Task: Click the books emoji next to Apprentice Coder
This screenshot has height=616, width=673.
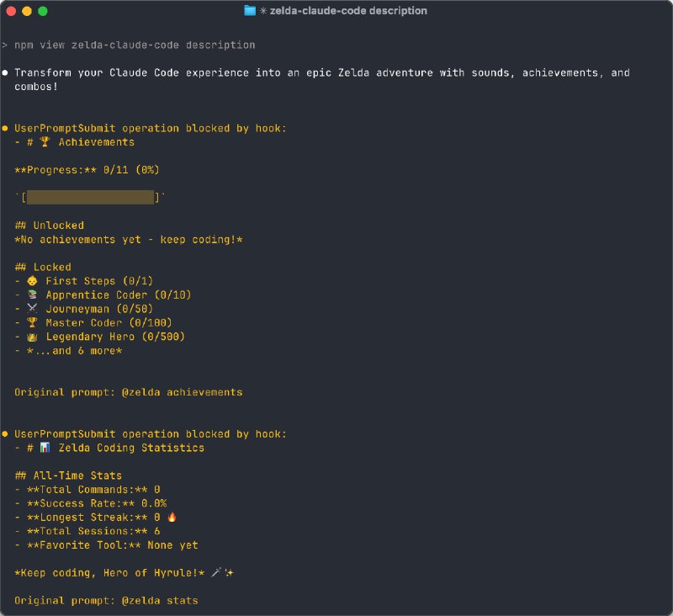Action: (x=32, y=295)
